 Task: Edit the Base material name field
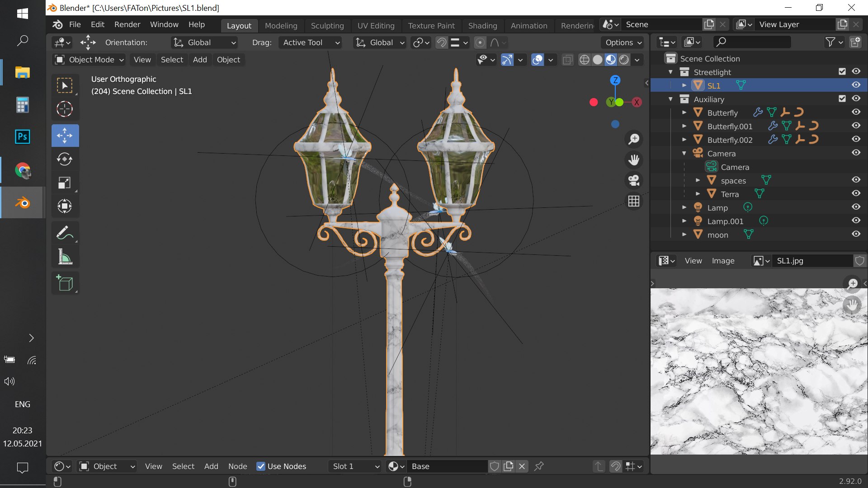(x=448, y=466)
